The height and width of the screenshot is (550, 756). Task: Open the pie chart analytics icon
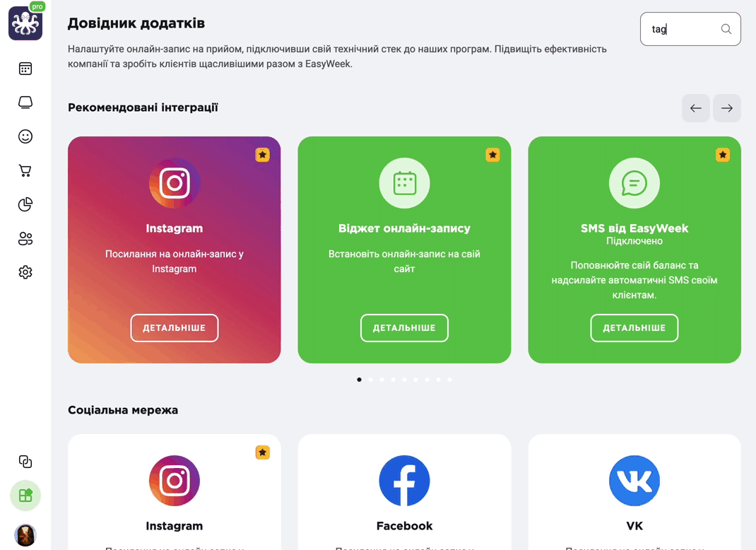25,204
